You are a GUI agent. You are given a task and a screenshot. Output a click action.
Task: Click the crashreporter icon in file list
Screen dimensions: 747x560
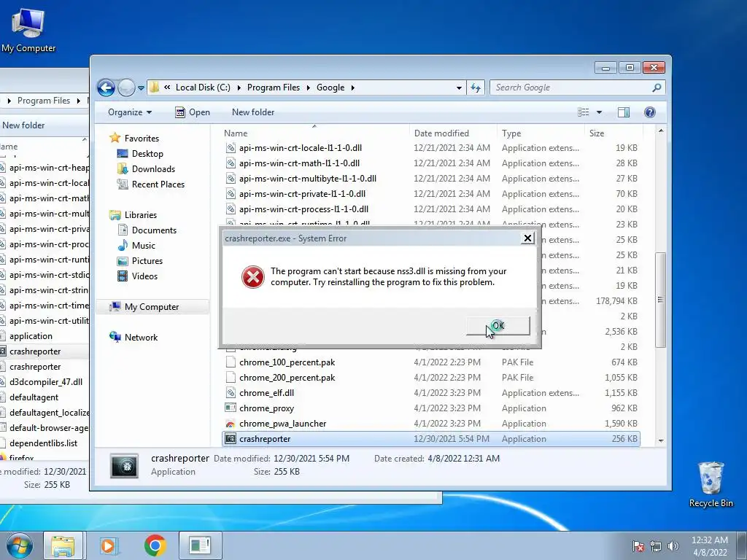pos(231,439)
